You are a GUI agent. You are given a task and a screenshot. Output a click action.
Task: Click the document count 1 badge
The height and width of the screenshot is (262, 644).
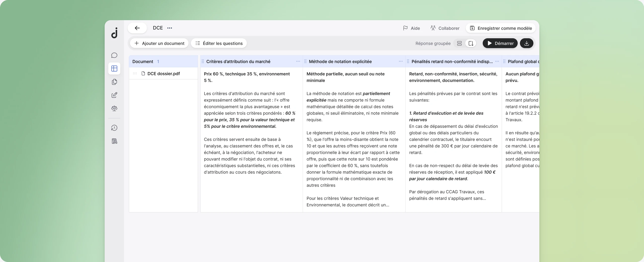click(158, 61)
